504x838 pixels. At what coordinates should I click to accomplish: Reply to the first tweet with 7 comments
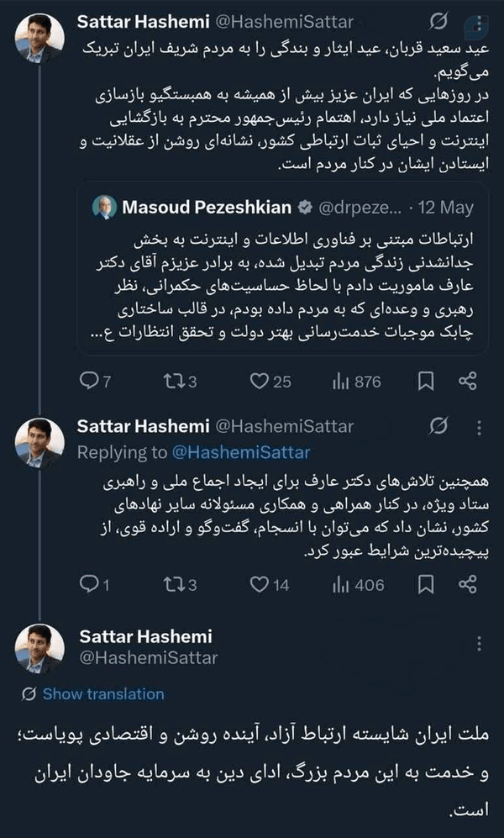tap(95, 382)
